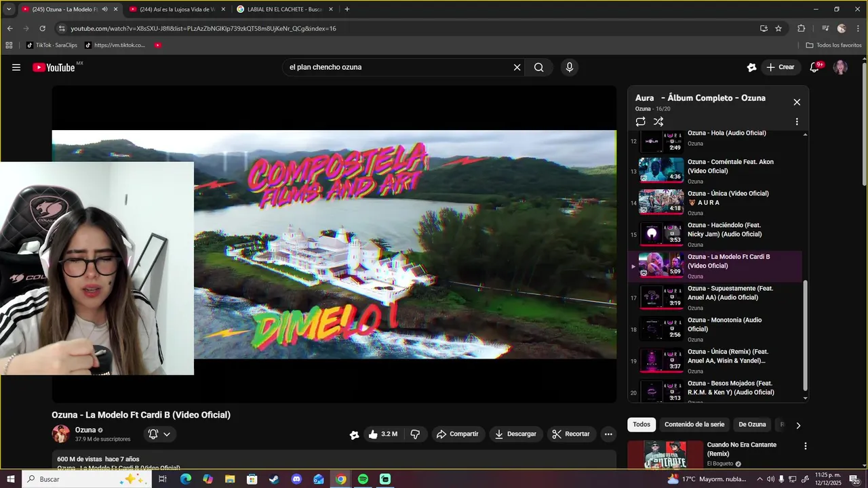Dislike the video

(416, 434)
